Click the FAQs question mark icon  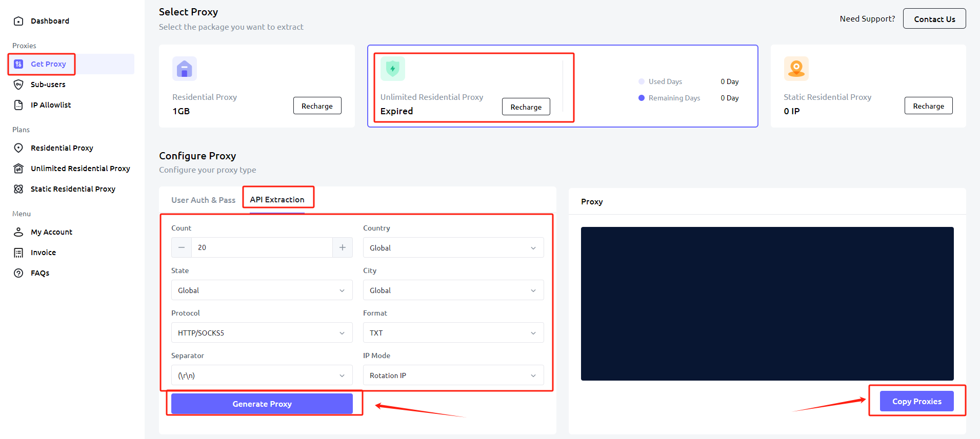coord(18,273)
